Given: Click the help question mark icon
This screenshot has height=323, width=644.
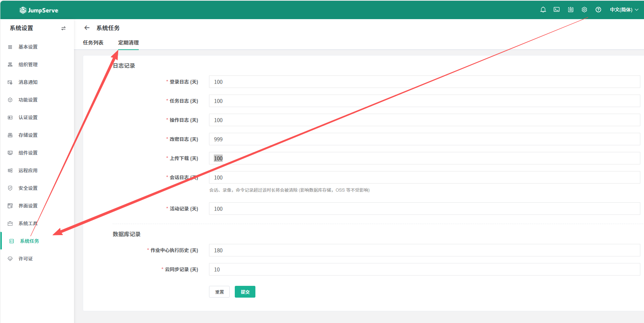Looking at the screenshot, I should tap(598, 10).
